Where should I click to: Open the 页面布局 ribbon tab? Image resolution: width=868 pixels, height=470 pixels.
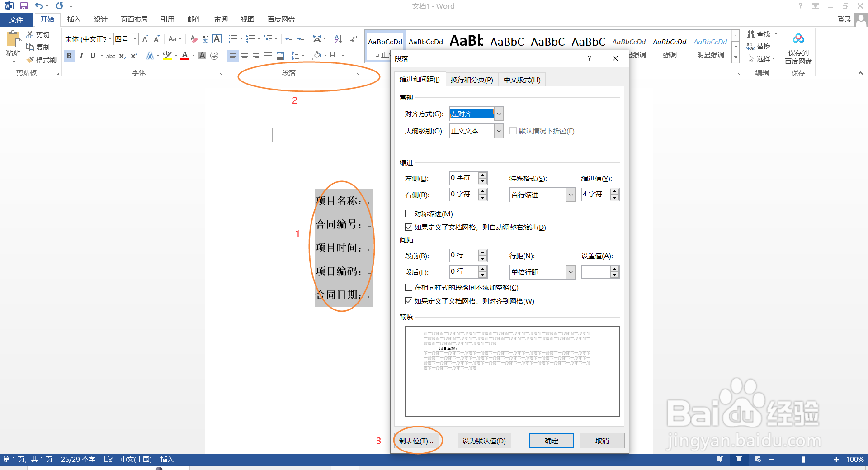click(134, 19)
